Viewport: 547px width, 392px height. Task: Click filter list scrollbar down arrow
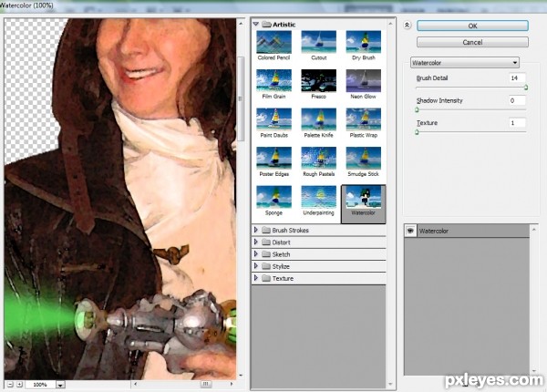[390, 384]
